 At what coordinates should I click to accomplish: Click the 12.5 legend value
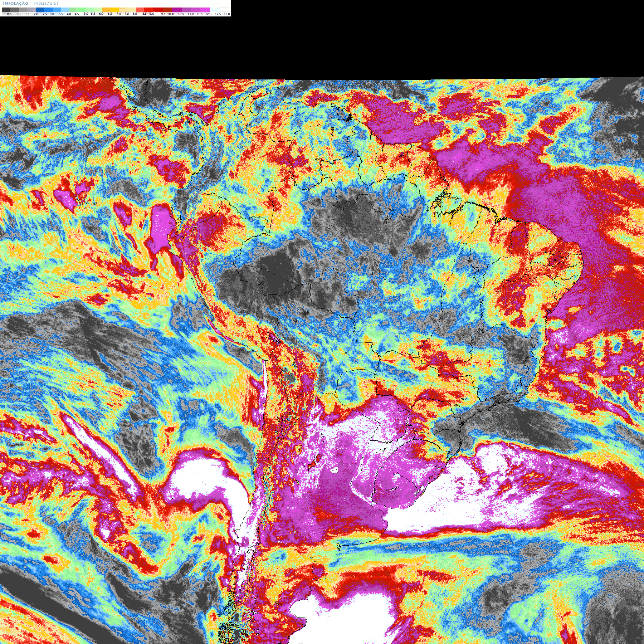[x=218, y=14]
